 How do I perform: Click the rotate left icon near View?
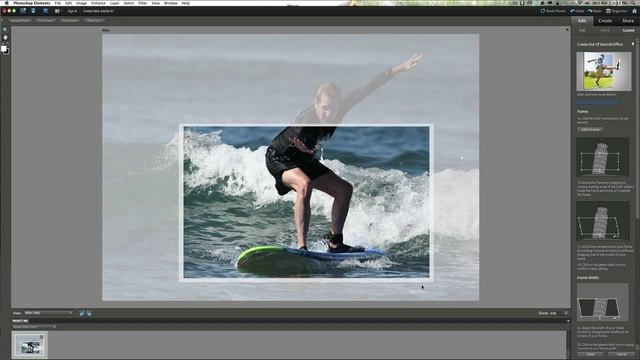point(82,313)
